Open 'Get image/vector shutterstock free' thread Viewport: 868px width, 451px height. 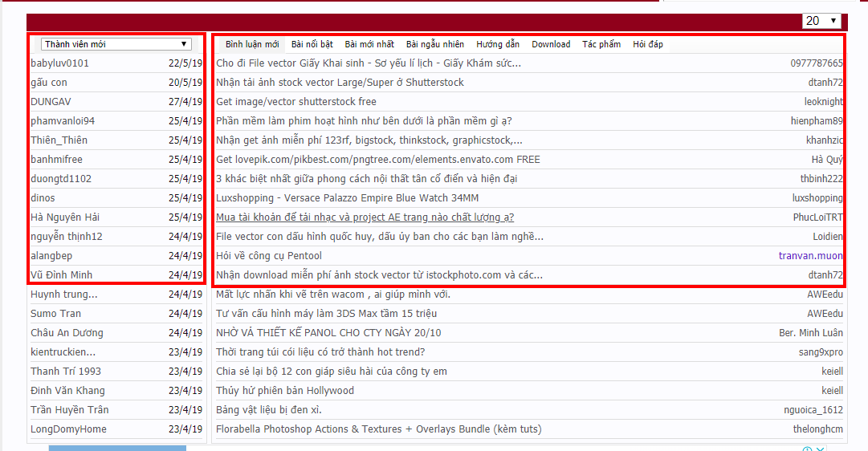point(296,102)
